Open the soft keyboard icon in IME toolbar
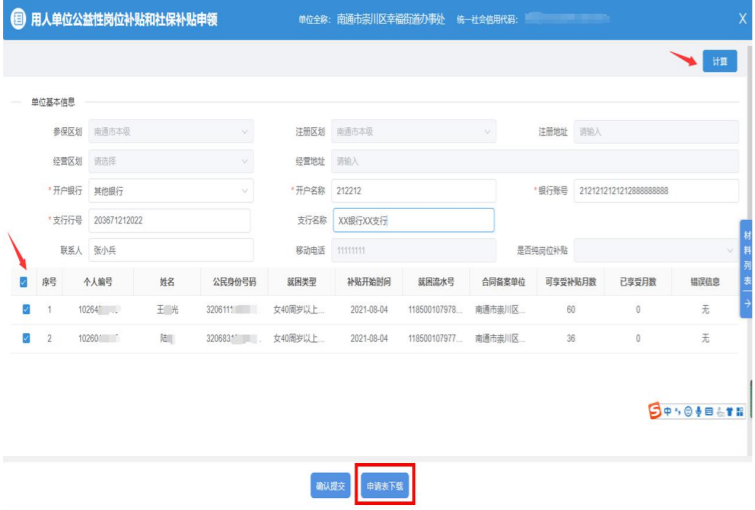 [710, 411]
